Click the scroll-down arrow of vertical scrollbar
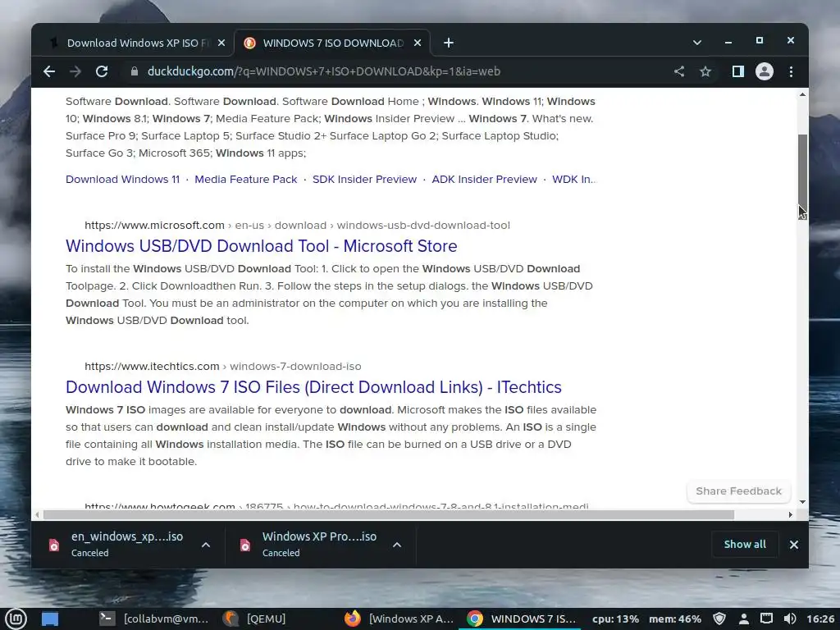Viewport: 840px width, 630px height. [802, 502]
